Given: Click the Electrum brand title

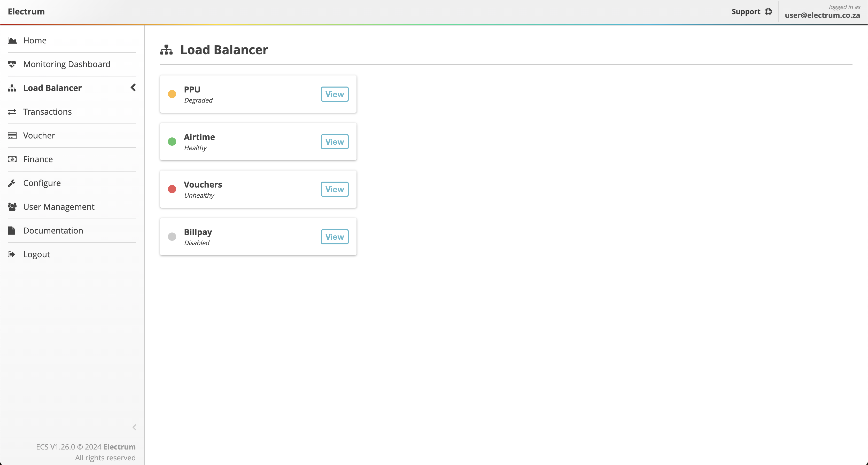Looking at the screenshot, I should click(x=26, y=11).
